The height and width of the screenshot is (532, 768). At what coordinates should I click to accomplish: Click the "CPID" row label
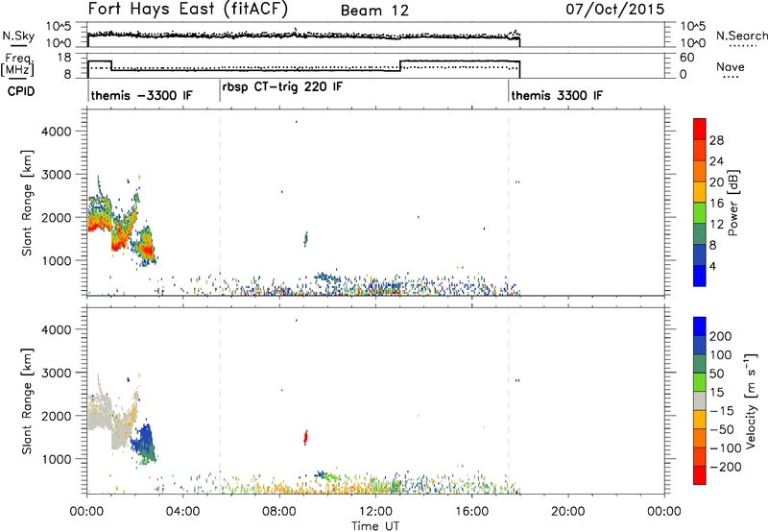tap(21, 91)
